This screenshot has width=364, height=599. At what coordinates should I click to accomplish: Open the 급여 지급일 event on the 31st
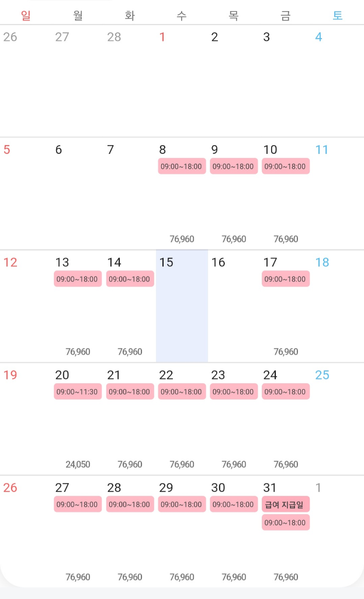(x=286, y=504)
